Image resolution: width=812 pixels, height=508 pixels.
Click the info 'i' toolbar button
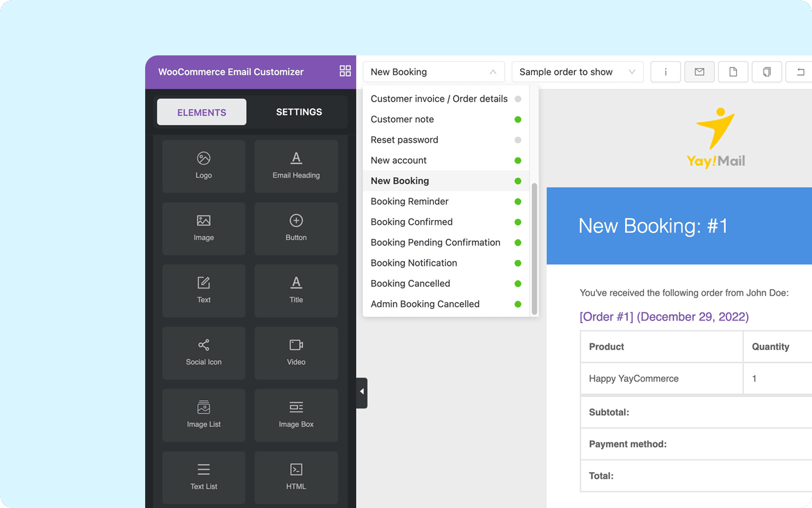(x=665, y=72)
